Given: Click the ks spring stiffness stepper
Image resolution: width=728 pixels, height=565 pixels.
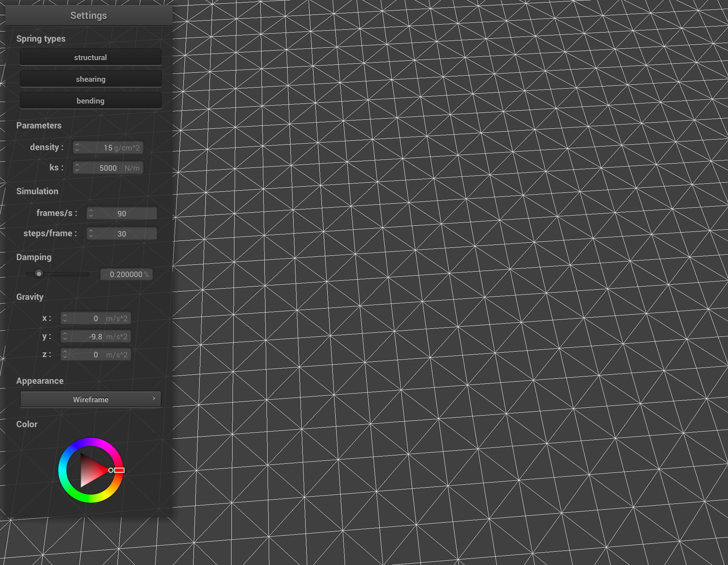Looking at the screenshot, I should 77,167.
